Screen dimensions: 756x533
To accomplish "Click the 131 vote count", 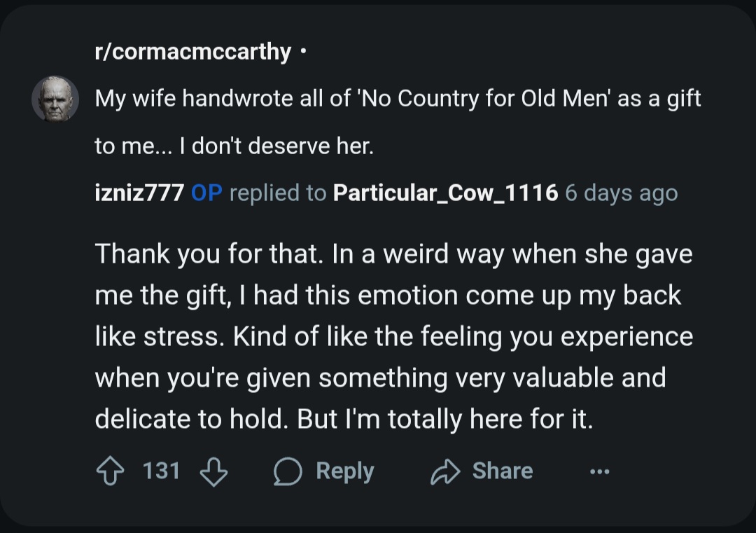I will coord(162,471).
